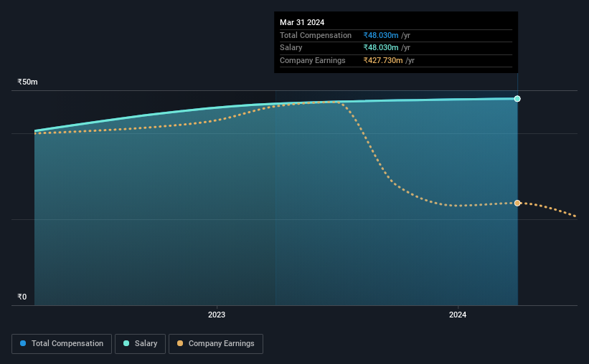Select the teal salary data point marker
Screen dimensions: 589x364
coord(517,99)
